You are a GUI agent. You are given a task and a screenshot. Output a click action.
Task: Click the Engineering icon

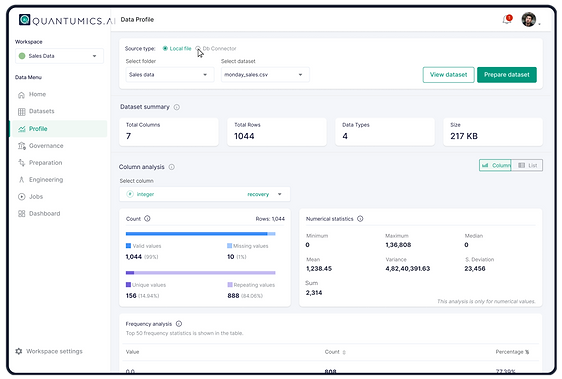tap(22, 180)
